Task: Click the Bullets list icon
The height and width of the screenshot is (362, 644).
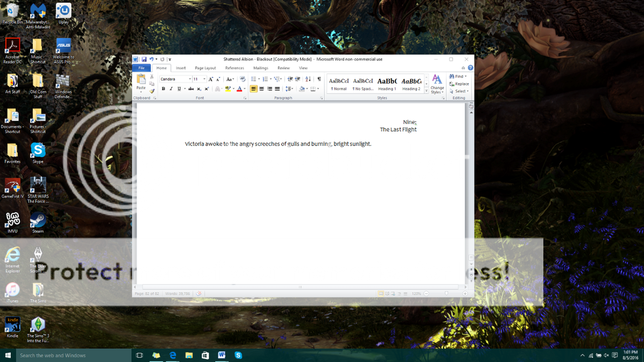Action: coord(253,79)
